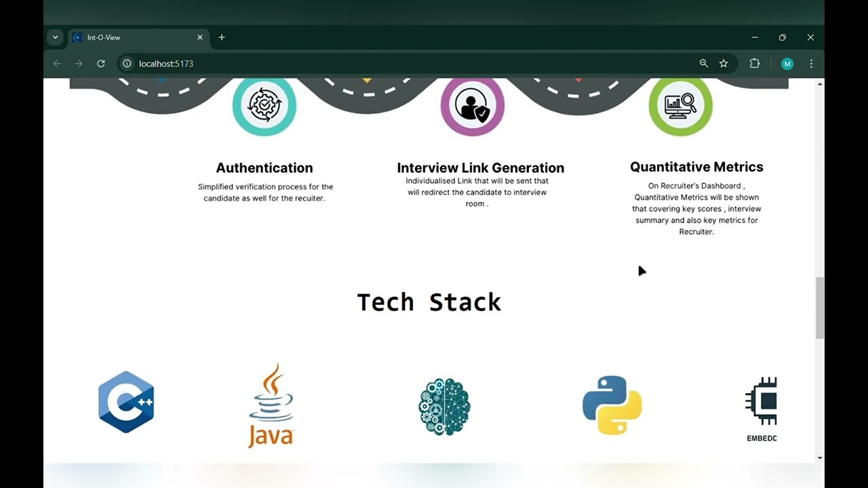Open the zoom magnifier icon in address bar

pyautogui.click(x=704, y=64)
